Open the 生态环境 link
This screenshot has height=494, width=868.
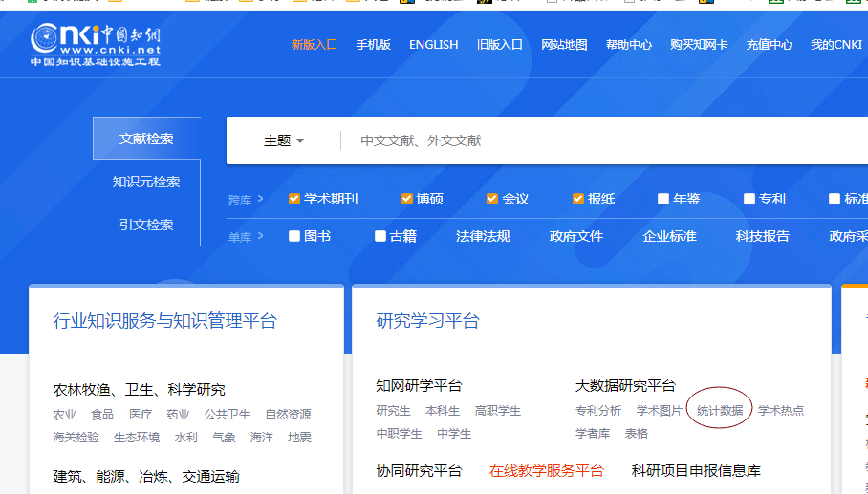137,437
